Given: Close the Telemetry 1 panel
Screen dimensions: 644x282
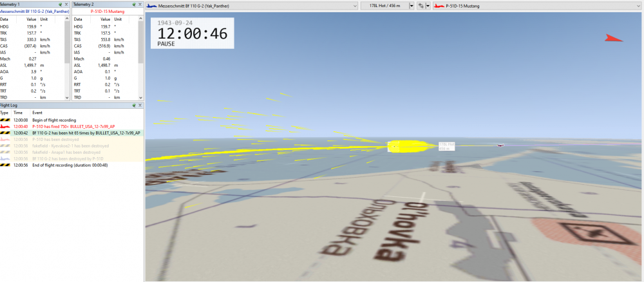Looking at the screenshot, I should pyautogui.click(x=66, y=4).
